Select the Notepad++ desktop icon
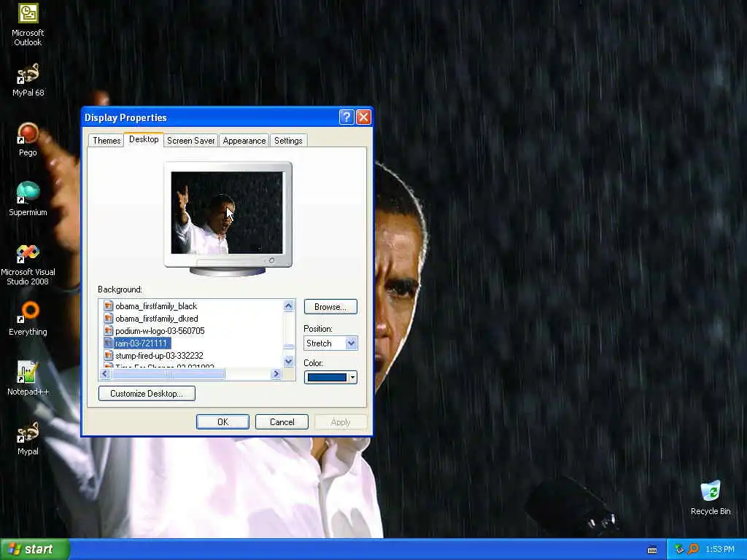 point(28,378)
